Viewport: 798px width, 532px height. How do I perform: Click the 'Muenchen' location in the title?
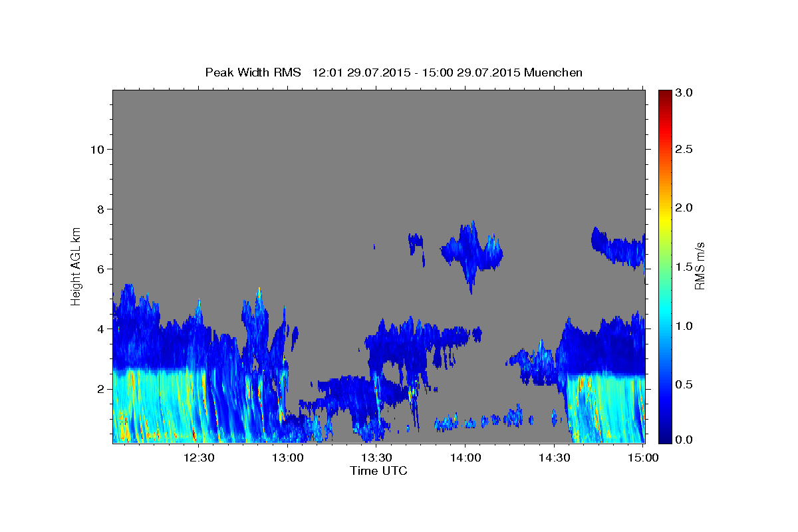[553, 72]
